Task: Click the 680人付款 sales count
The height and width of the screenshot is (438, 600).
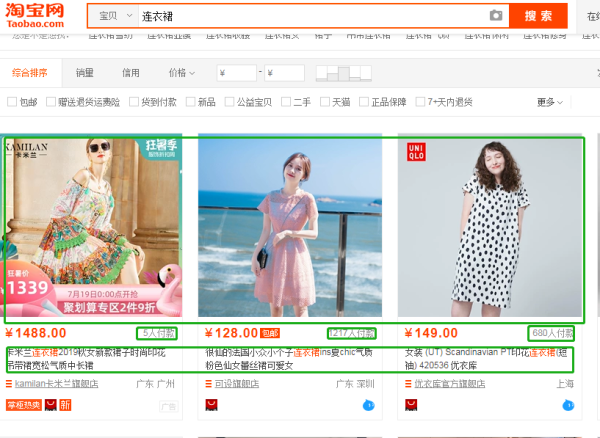Action: (x=553, y=333)
